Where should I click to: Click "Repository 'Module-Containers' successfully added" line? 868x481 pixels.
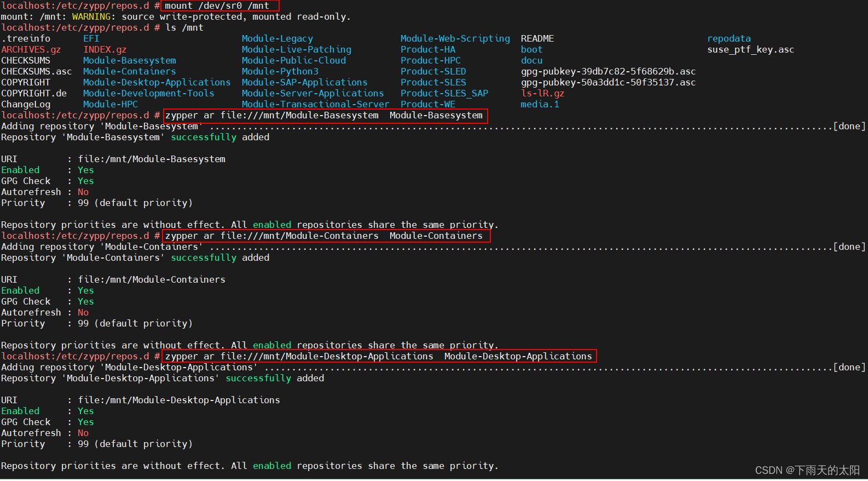pos(135,257)
